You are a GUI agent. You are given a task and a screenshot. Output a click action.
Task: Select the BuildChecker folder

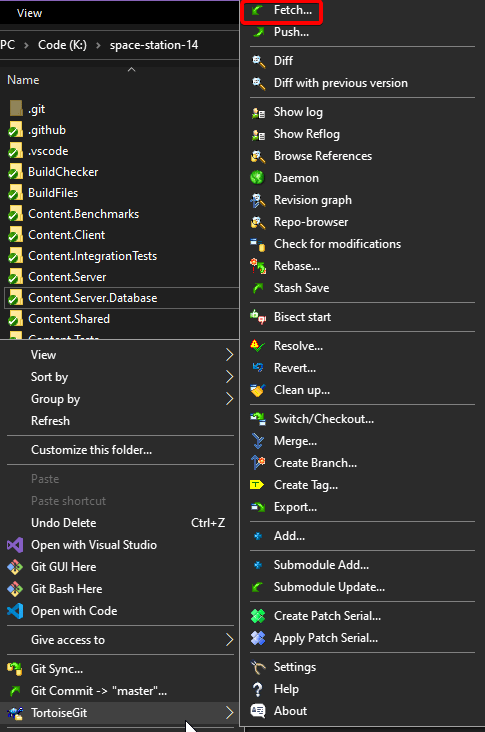point(63,172)
